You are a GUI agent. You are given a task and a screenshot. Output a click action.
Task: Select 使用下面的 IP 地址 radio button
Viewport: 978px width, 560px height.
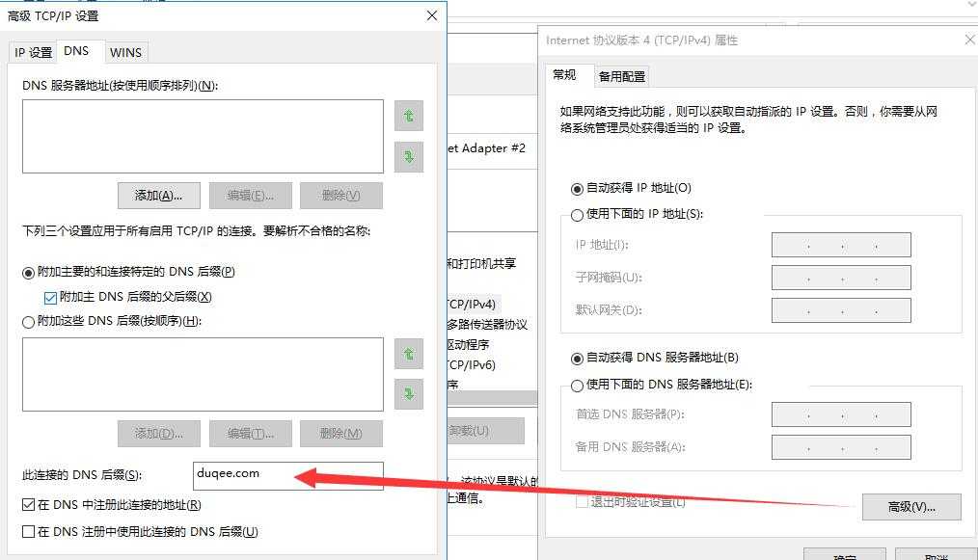(x=637, y=214)
